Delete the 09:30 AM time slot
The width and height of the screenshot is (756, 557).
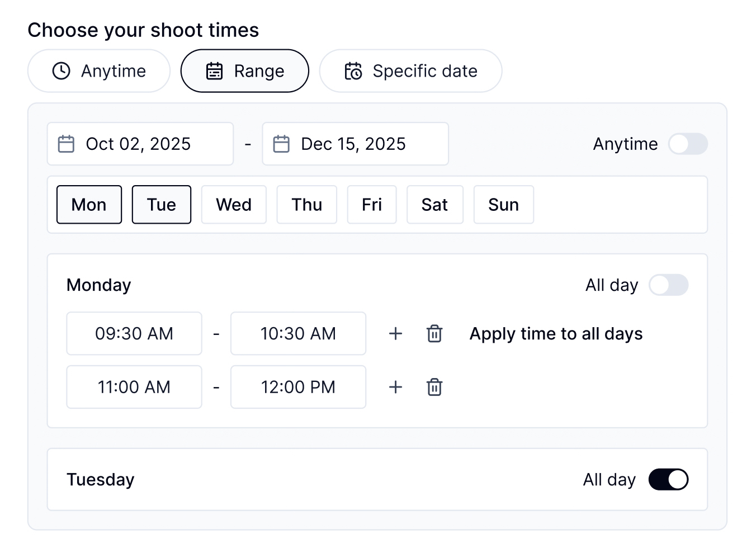tap(434, 334)
